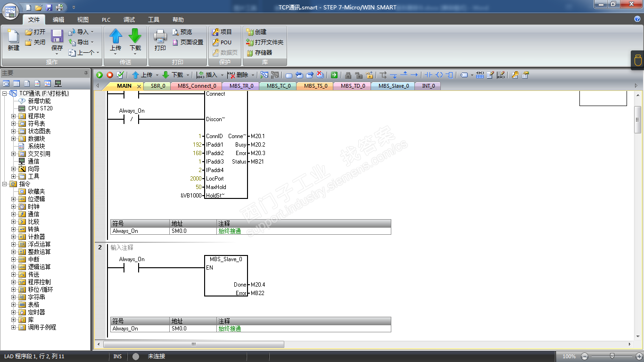
Task: Click the MBS_Slave_0 block in network 2
Action: click(x=226, y=276)
